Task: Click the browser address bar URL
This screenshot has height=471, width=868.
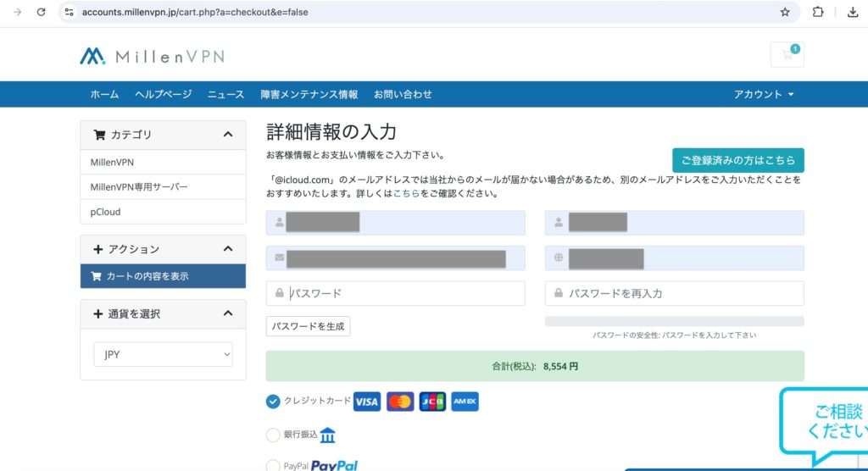Action: coord(195,12)
